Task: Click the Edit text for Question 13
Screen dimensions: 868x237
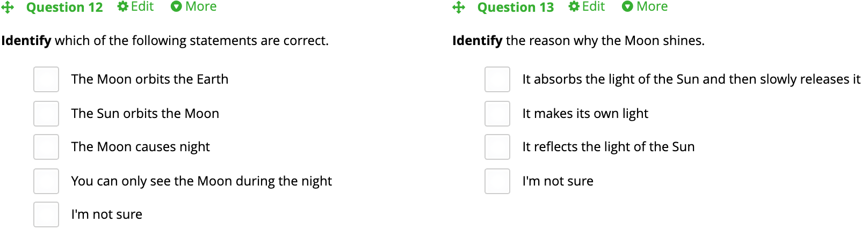Action: coord(594,6)
